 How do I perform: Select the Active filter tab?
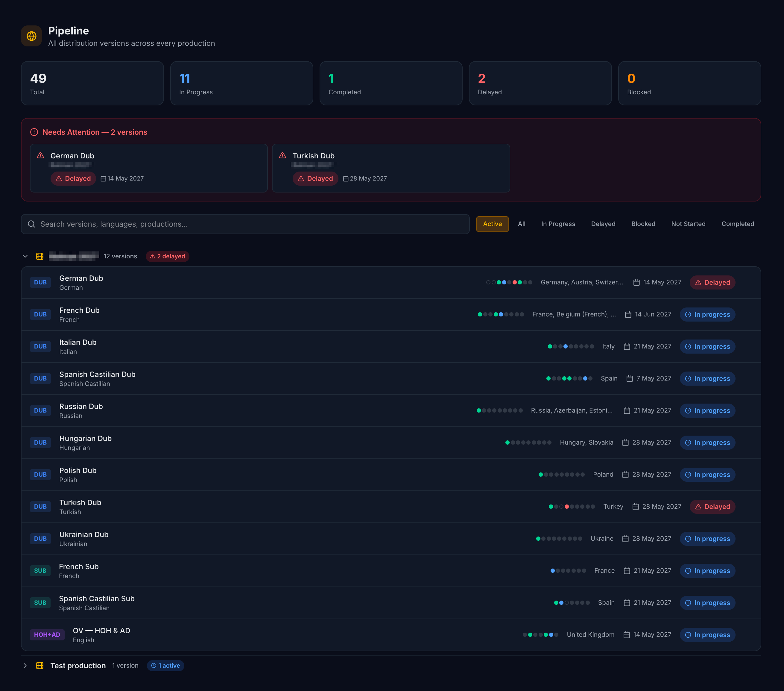492,224
